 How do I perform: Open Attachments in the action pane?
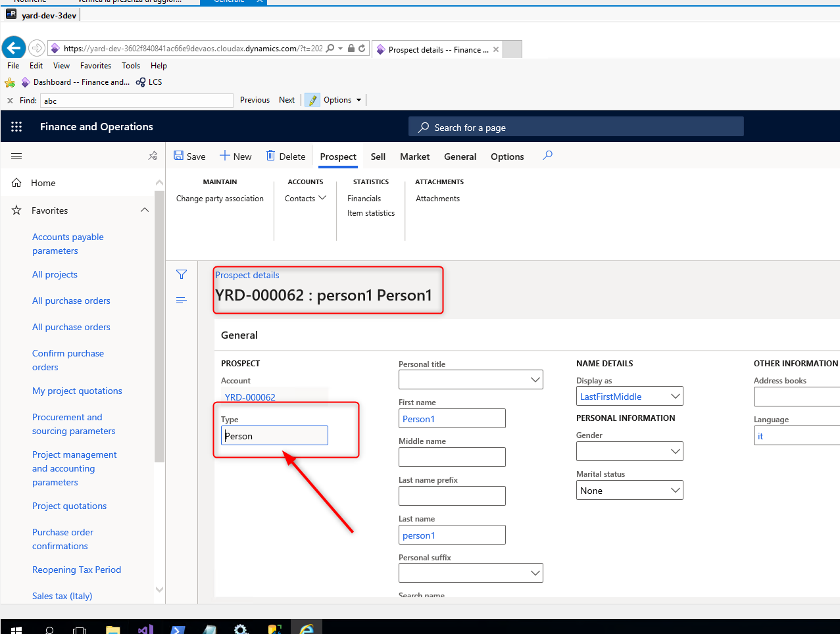point(437,199)
